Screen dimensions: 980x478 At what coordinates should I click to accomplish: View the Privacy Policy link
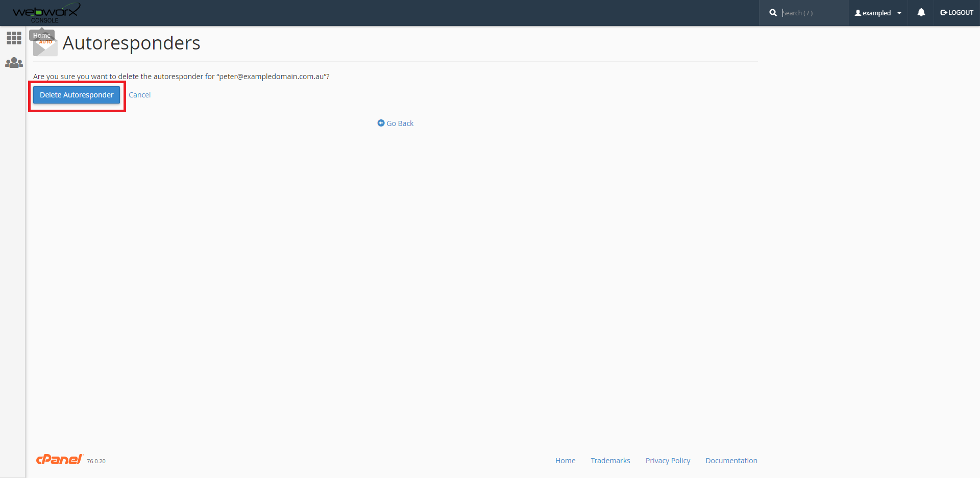tap(668, 461)
